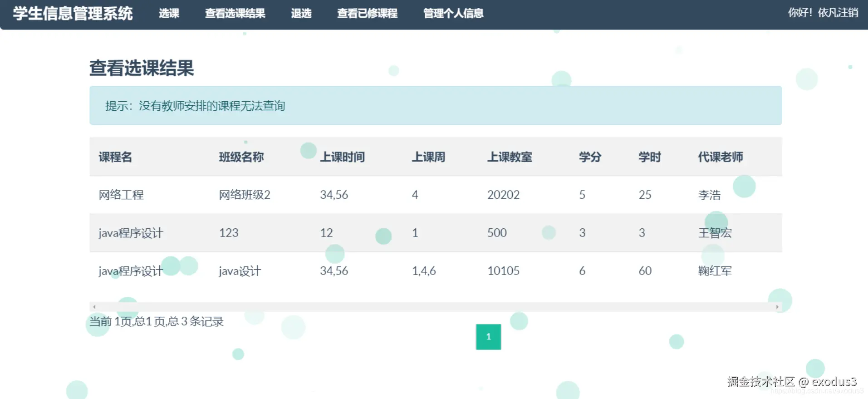Click class name 123 cell
Image resolution: width=868 pixels, height=399 pixels.
[x=229, y=233]
